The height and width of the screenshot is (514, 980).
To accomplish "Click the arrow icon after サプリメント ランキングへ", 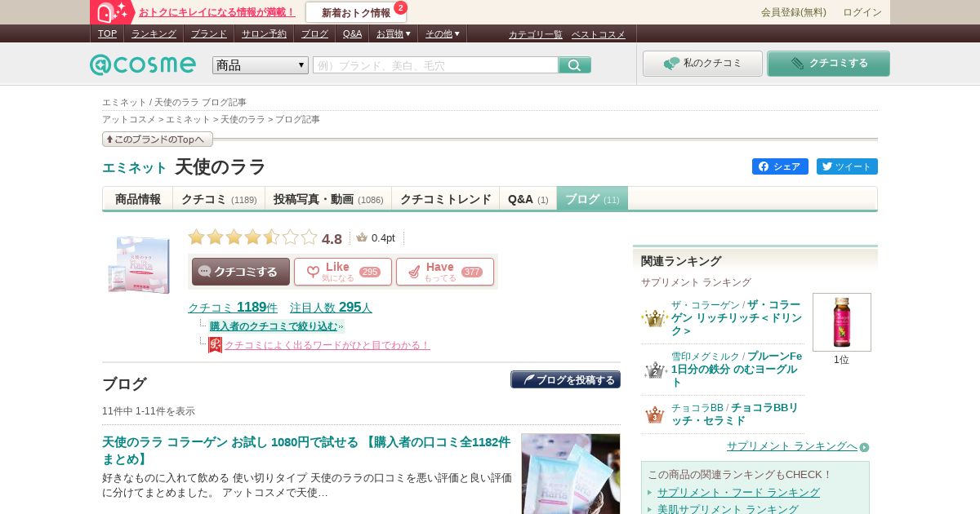I will 864,447.
